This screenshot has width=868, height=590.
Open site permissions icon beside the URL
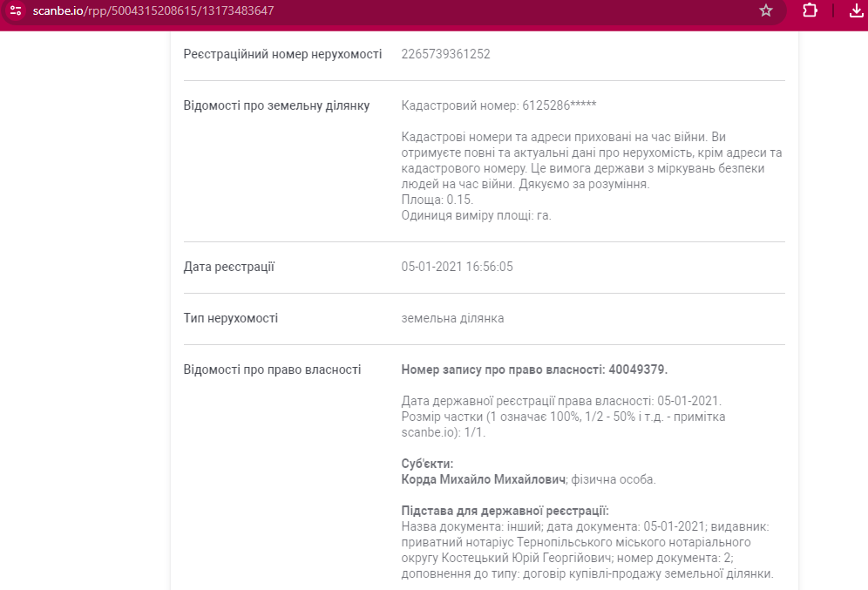16,11
